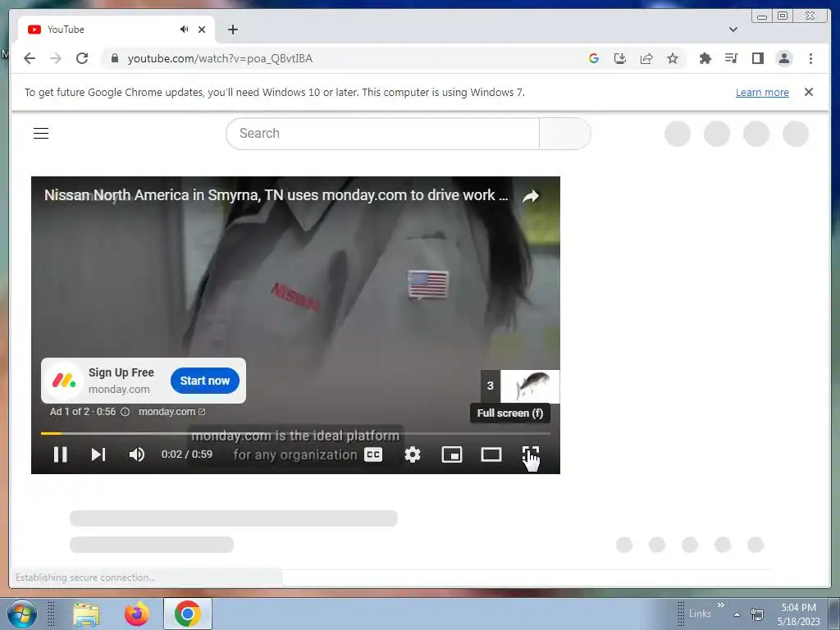Open Chrome three-dot menu
This screenshot has height=630, width=840.
tap(810, 58)
